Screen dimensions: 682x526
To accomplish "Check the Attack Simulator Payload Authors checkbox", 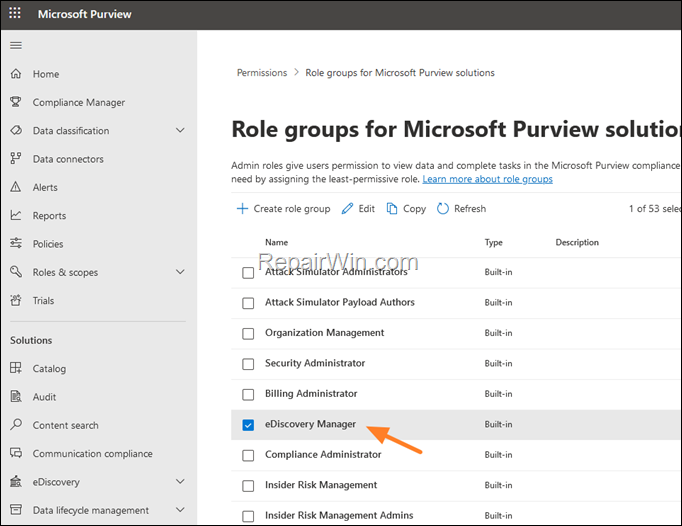I will point(248,303).
